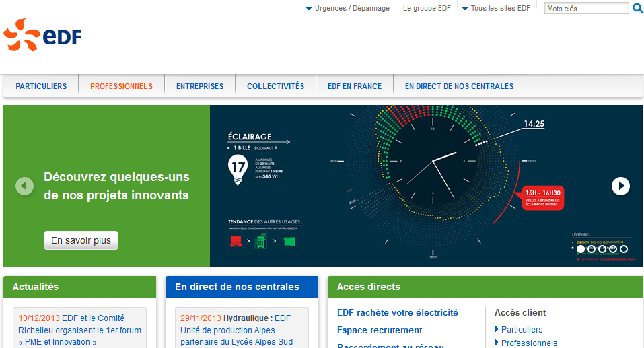Open the Professionnels menu tab
Image resolution: width=644 pixels, height=348 pixels.
pos(122,86)
